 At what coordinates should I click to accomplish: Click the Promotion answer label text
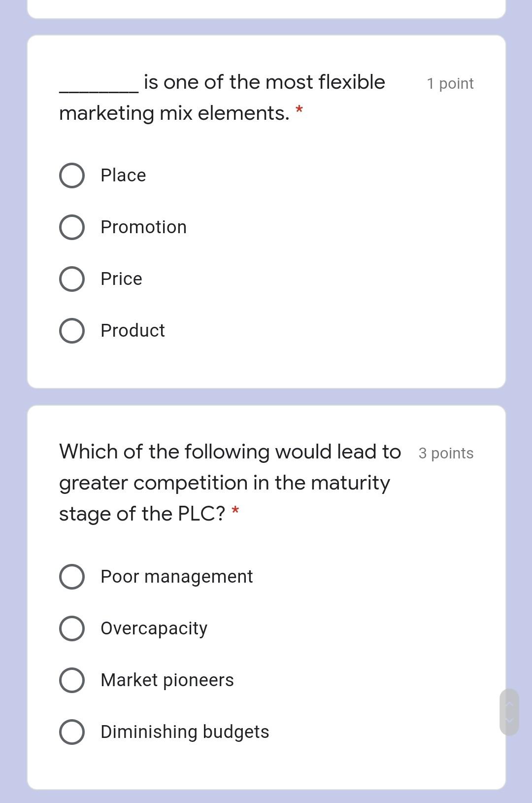pyautogui.click(x=143, y=227)
